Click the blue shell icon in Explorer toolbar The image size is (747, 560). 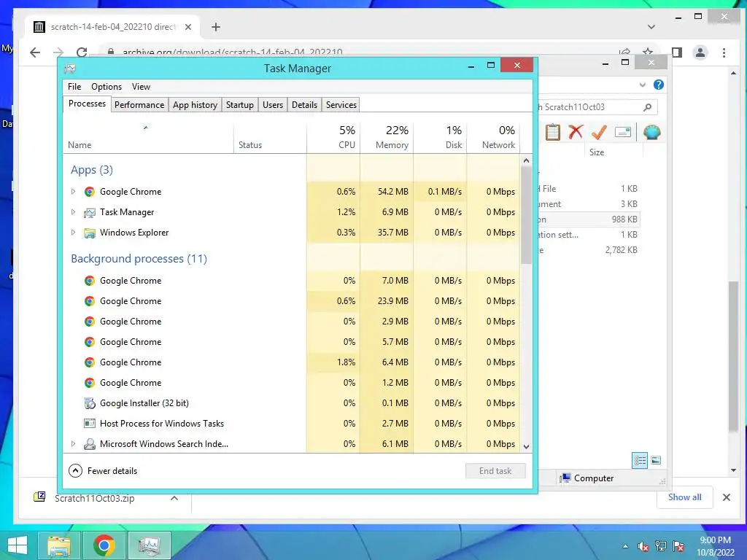click(651, 132)
